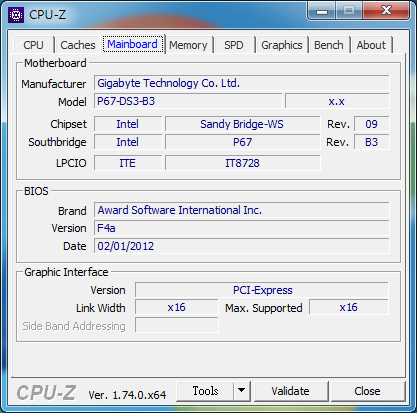This screenshot has width=417, height=413.
Task: Switch to the Bench tab
Action: pyautogui.click(x=329, y=45)
